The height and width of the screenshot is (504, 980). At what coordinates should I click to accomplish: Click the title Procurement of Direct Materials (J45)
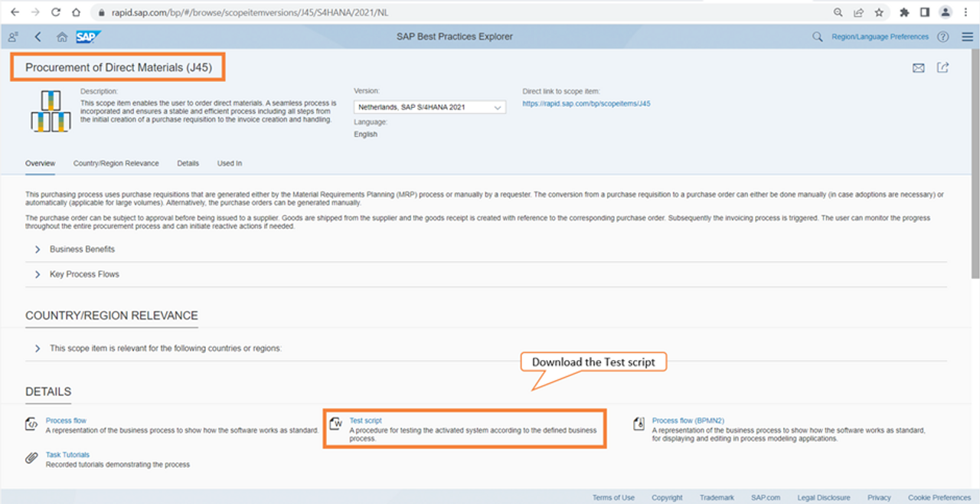tap(119, 67)
